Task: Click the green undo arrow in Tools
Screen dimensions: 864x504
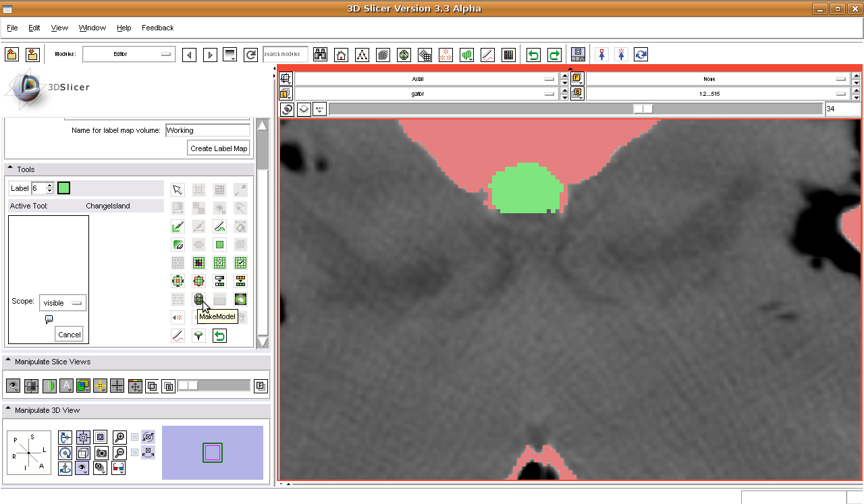Action: (x=219, y=335)
